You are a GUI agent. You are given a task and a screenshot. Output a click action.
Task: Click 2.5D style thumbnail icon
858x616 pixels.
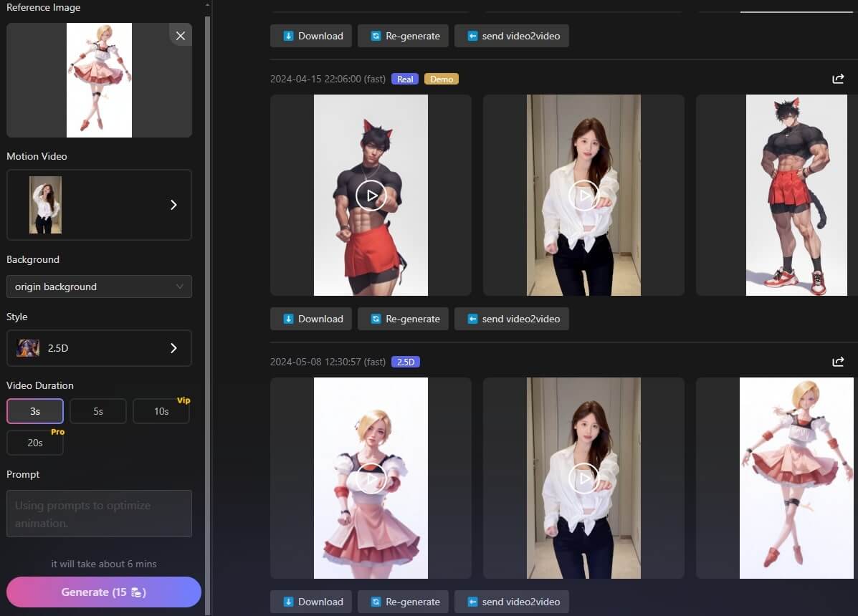point(28,348)
